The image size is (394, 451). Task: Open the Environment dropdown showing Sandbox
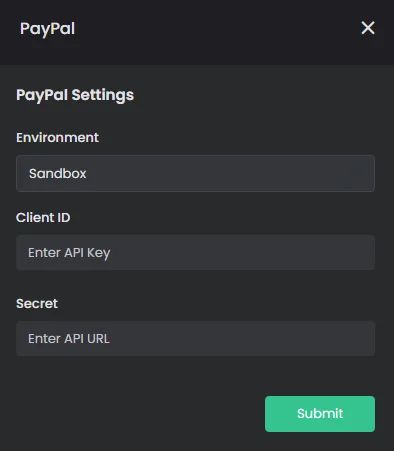(x=195, y=173)
